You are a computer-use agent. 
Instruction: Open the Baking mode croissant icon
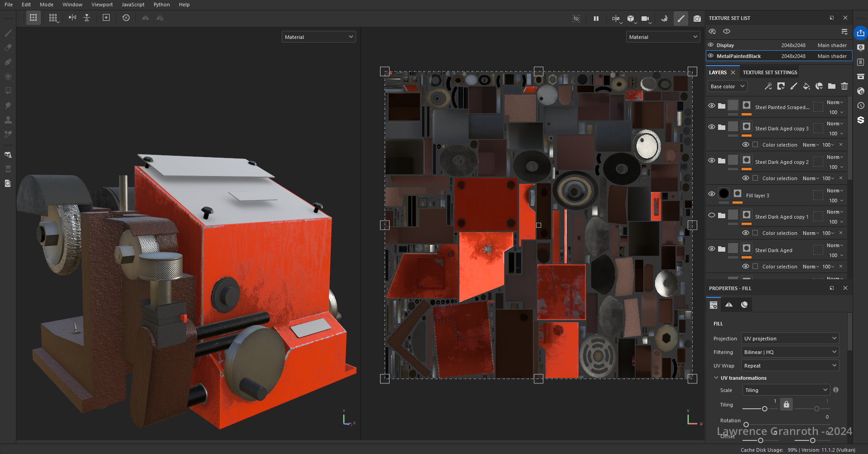coord(664,19)
